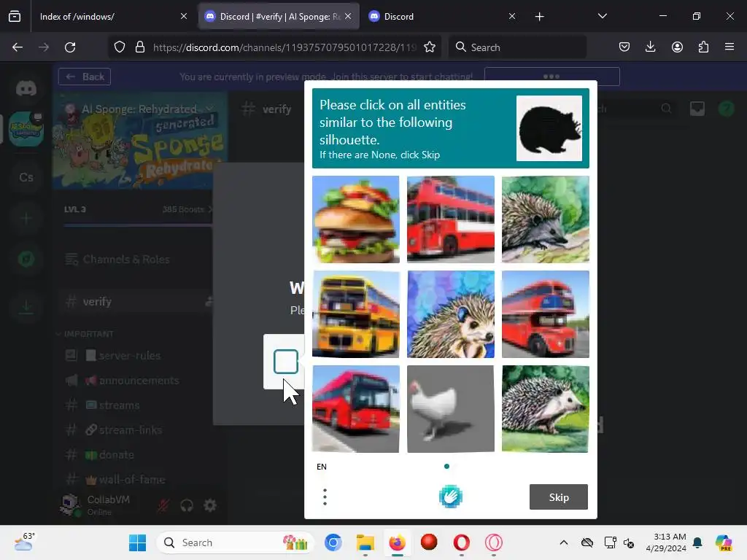Open Firefox account icon
This screenshot has width=747, height=560.
[677, 47]
